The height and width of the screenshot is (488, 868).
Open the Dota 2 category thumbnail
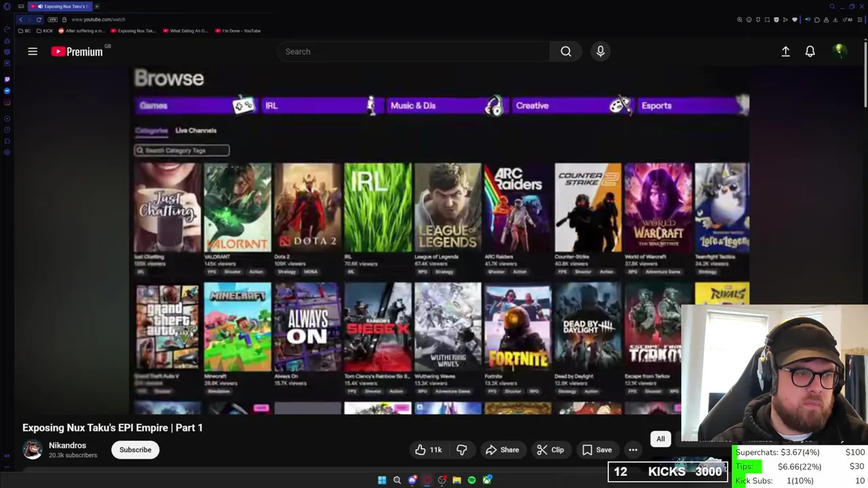pyautogui.click(x=307, y=207)
